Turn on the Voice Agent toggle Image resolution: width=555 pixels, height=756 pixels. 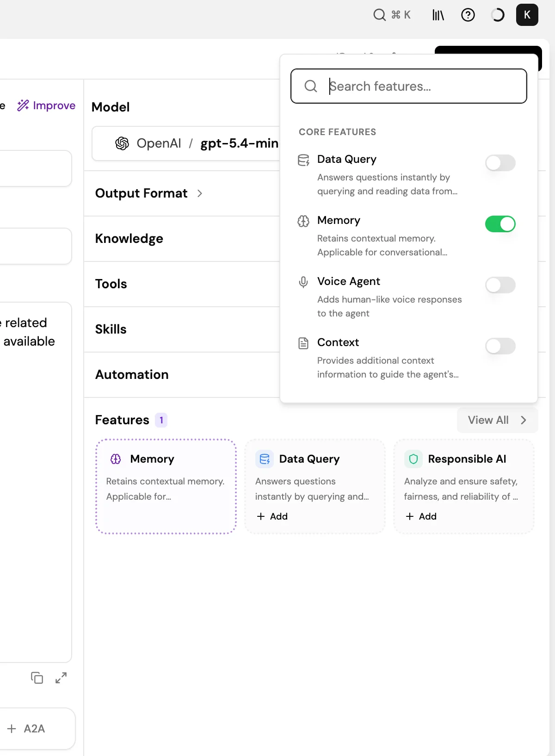tap(500, 285)
